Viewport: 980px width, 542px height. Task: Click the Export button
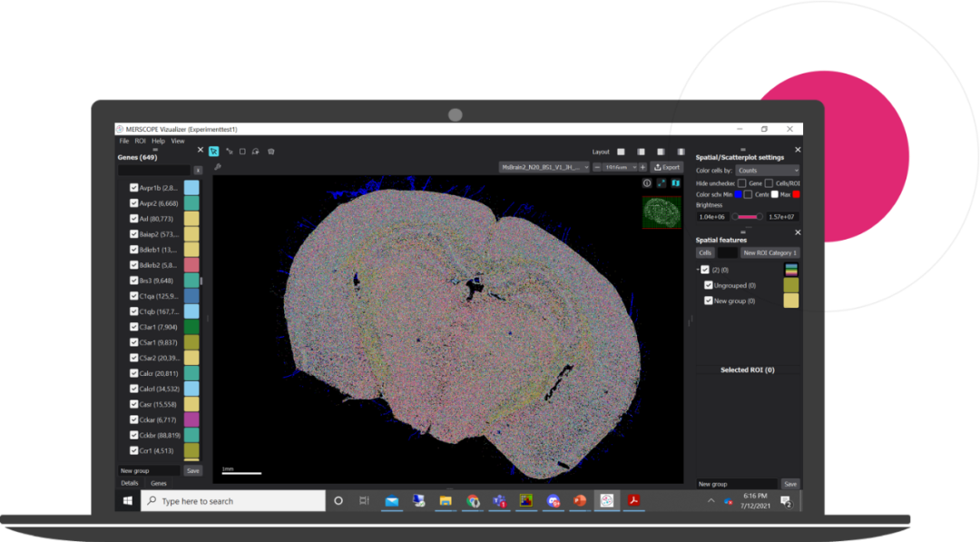(666, 167)
